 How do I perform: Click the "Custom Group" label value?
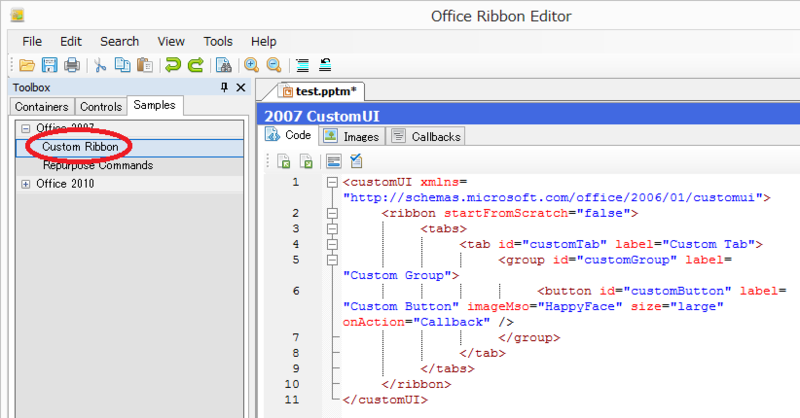pyautogui.click(x=397, y=276)
